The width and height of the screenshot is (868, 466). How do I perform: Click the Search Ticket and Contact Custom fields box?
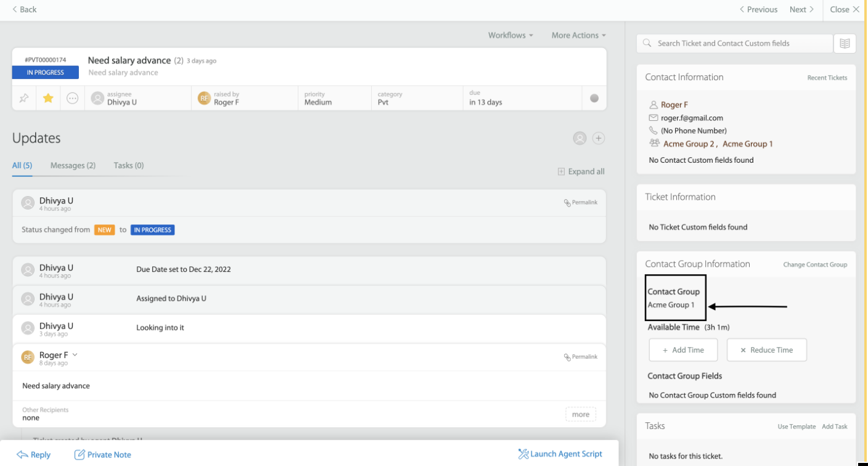pos(735,43)
